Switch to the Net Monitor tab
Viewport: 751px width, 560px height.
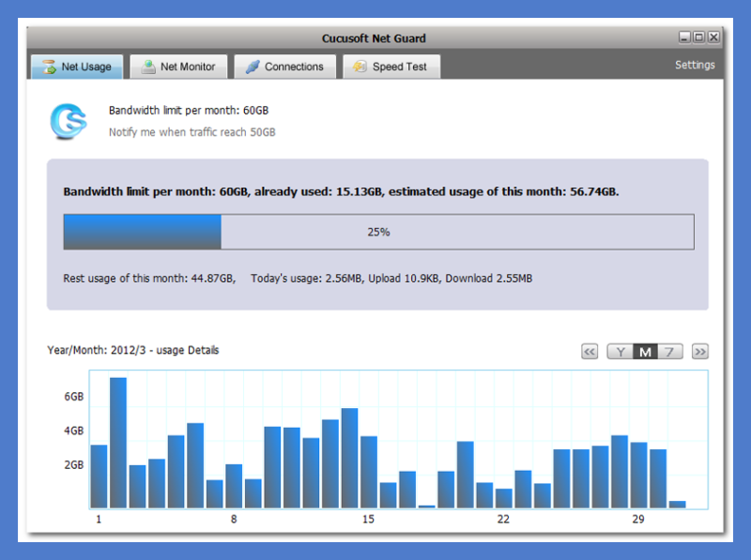click(x=178, y=67)
